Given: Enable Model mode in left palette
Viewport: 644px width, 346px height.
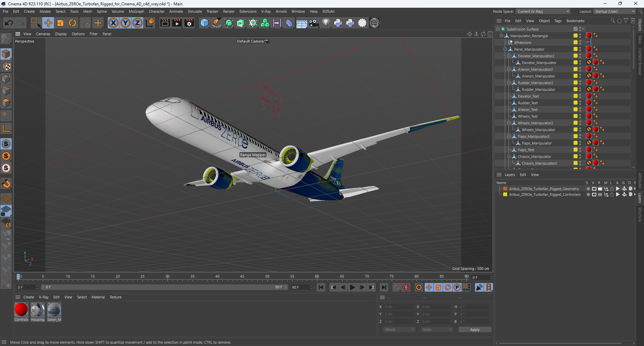Looking at the screenshot, I should tap(6, 54).
